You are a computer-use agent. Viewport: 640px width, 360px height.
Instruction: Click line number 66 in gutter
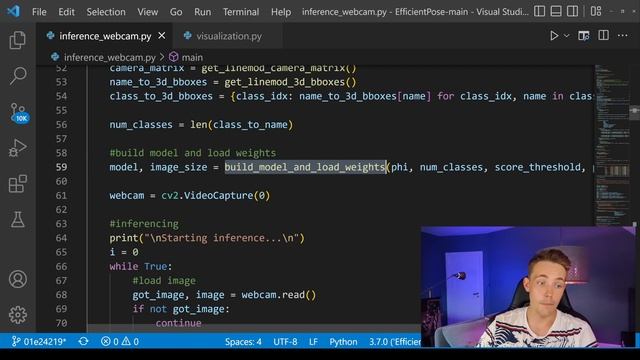click(61, 266)
